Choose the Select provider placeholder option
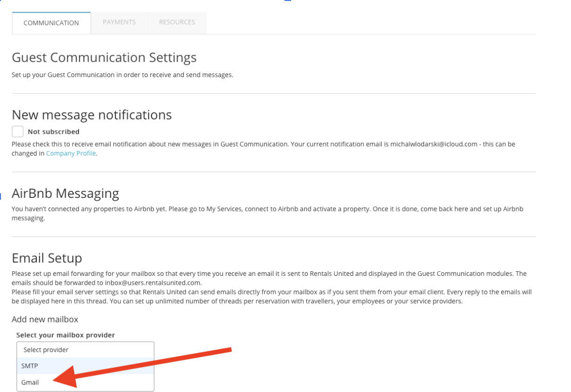This screenshot has height=392, width=571. point(85,350)
